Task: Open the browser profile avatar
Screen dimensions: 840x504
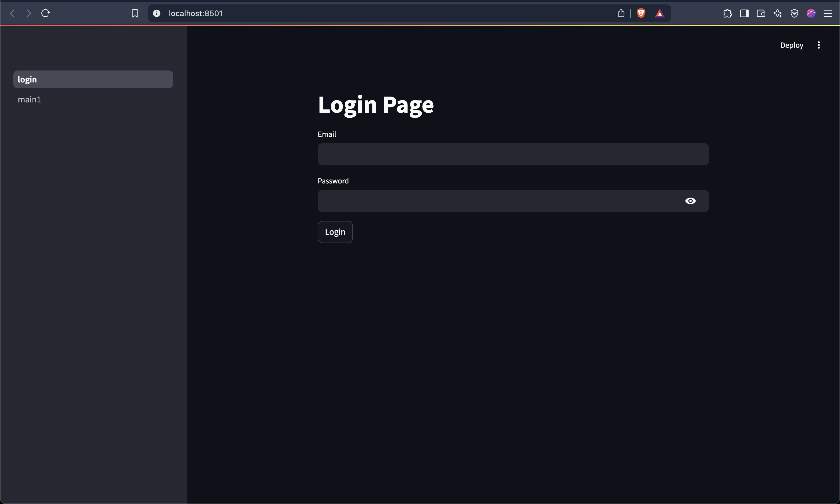Action: click(811, 13)
